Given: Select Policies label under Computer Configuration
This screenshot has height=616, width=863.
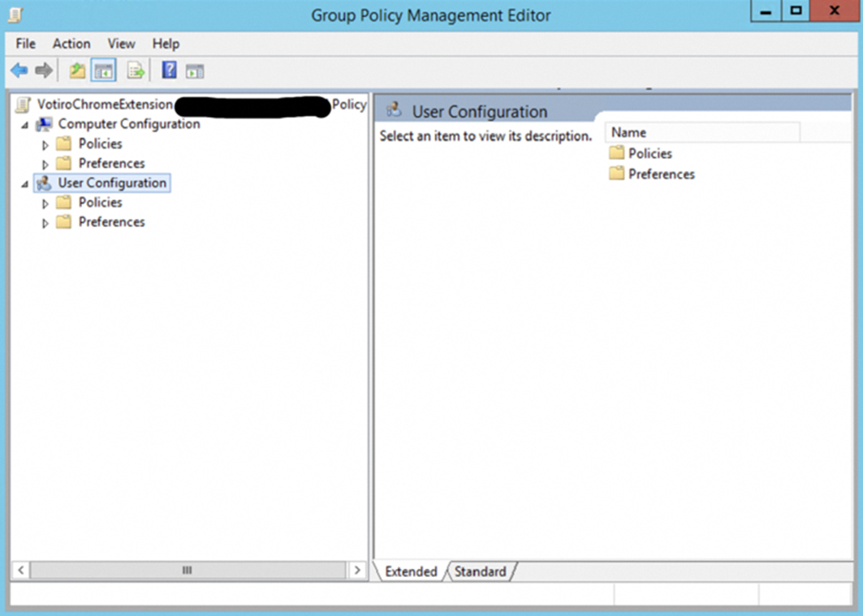Looking at the screenshot, I should pos(100,144).
